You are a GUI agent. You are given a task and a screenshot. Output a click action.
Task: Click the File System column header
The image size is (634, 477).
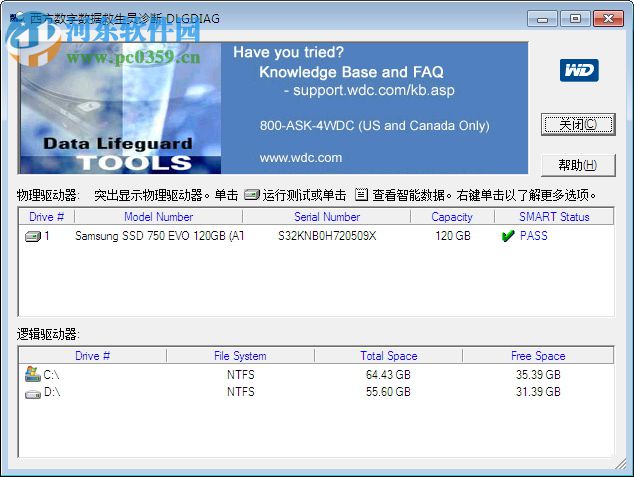[x=240, y=356]
